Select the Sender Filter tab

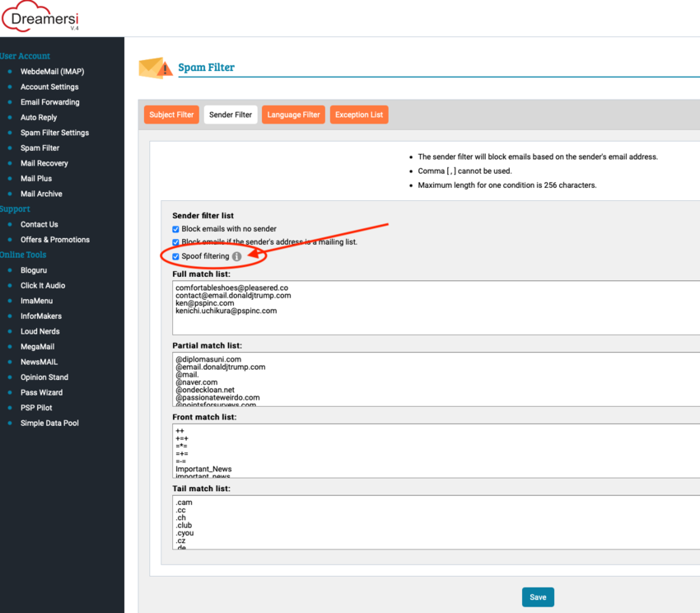[231, 115]
